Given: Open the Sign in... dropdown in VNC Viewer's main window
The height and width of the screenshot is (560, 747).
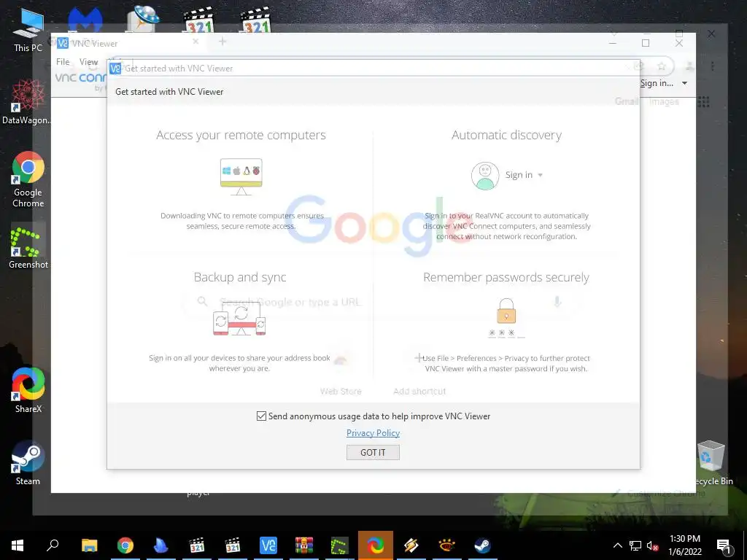Looking at the screenshot, I should pyautogui.click(x=664, y=83).
